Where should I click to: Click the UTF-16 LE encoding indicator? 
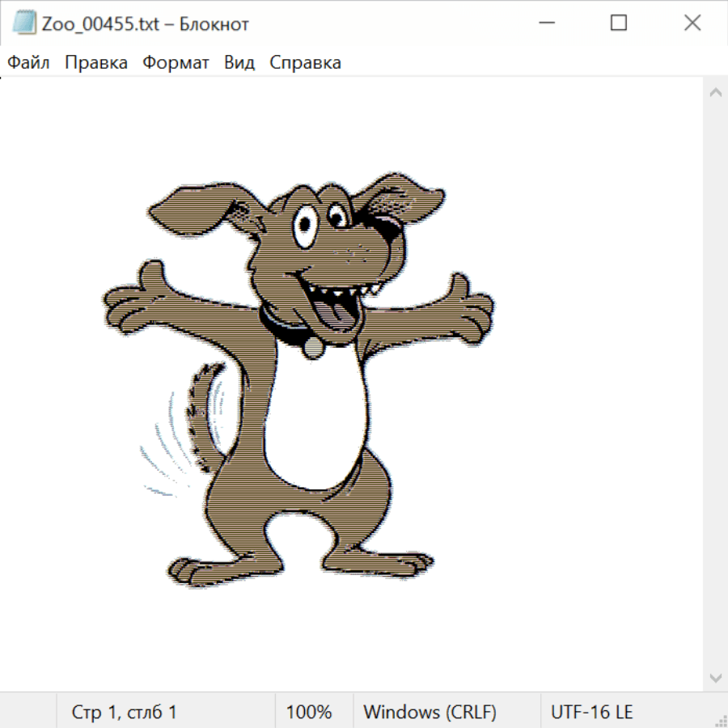coord(591,712)
